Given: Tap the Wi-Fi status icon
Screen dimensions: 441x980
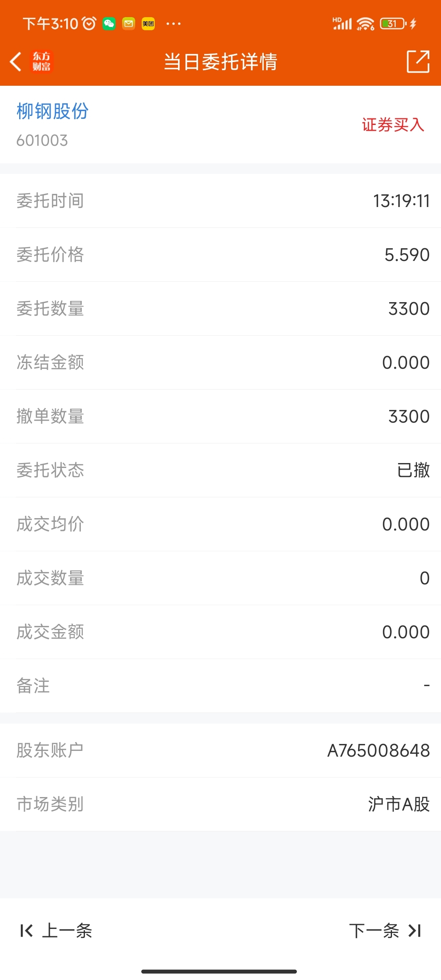Looking at the screenshot, I should (365, 24).
